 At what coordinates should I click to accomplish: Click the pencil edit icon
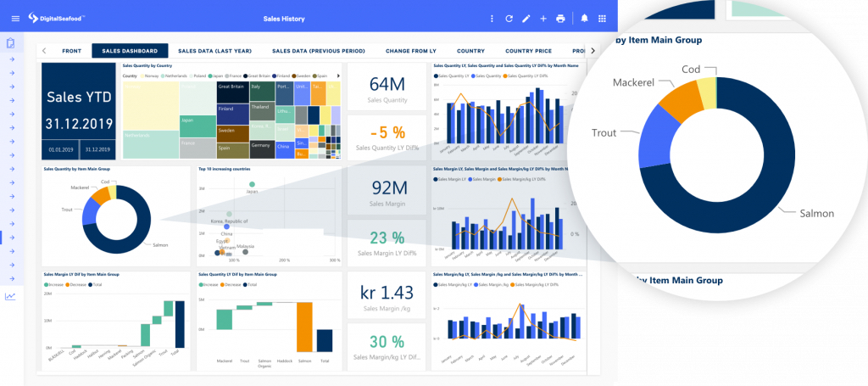tap(526, 18)
